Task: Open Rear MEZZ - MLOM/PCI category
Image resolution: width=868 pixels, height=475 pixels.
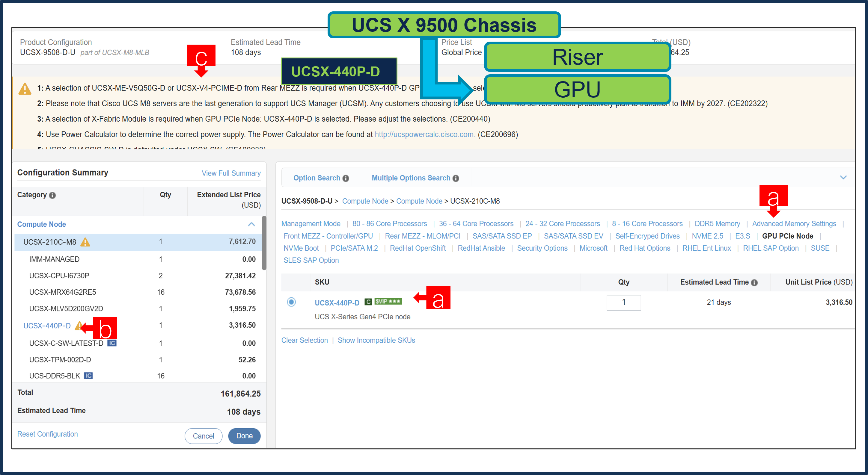Action: point(423,236)
